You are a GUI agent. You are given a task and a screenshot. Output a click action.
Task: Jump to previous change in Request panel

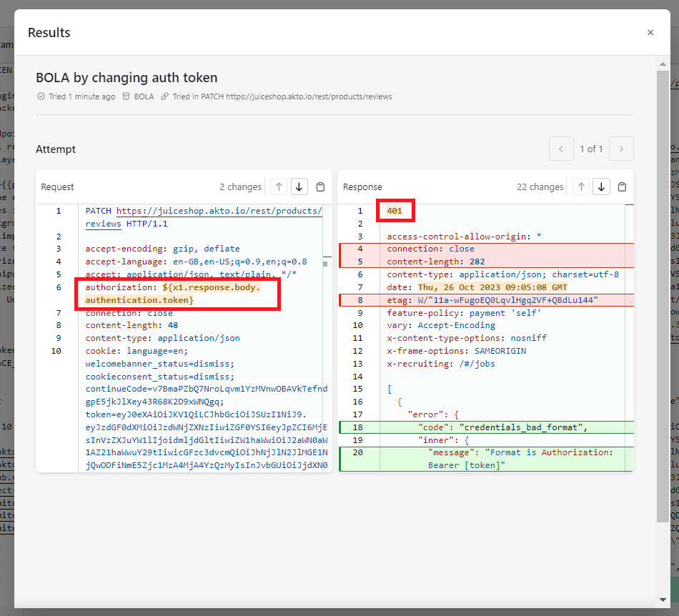pos(279,187)
